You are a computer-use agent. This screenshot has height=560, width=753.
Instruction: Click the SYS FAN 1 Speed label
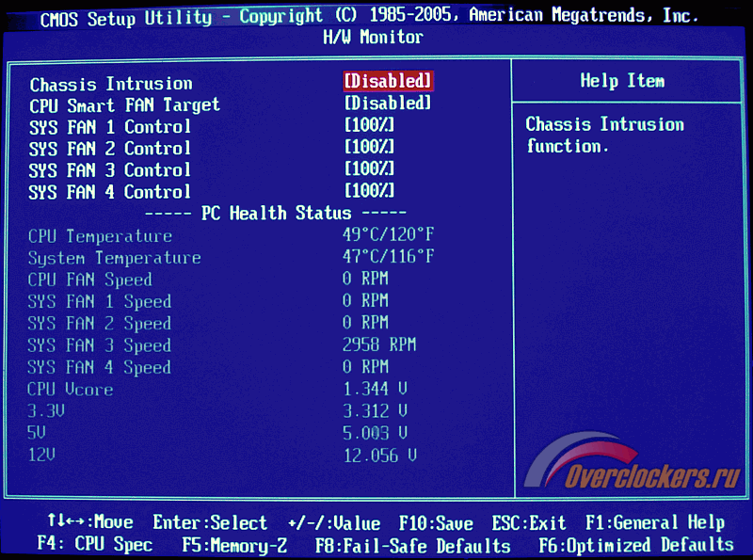[x=100, y=301]
